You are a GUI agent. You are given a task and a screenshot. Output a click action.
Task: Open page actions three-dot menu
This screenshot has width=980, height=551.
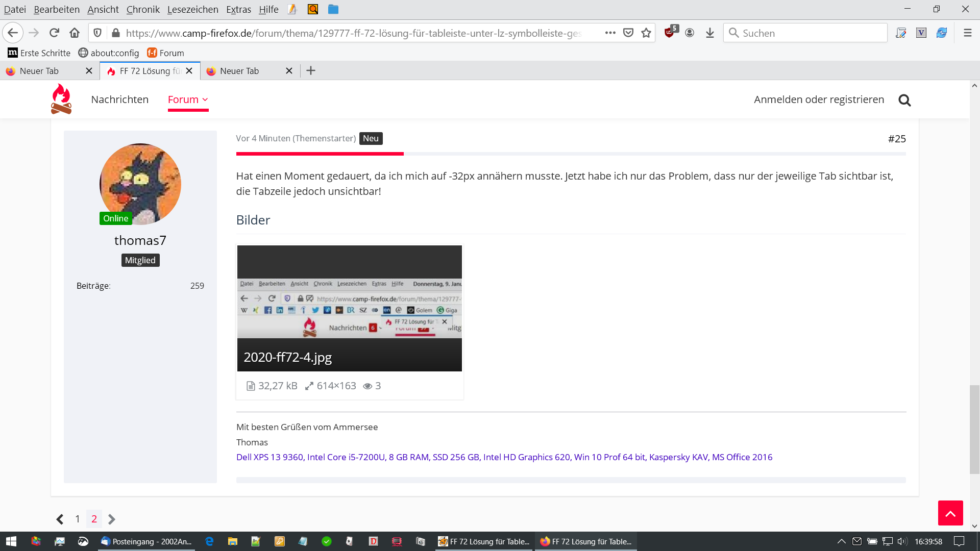click(610, 33)
